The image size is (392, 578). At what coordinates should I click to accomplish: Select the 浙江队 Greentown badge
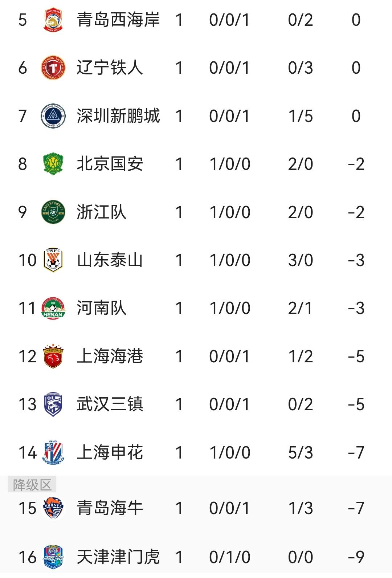coord(53,212)
